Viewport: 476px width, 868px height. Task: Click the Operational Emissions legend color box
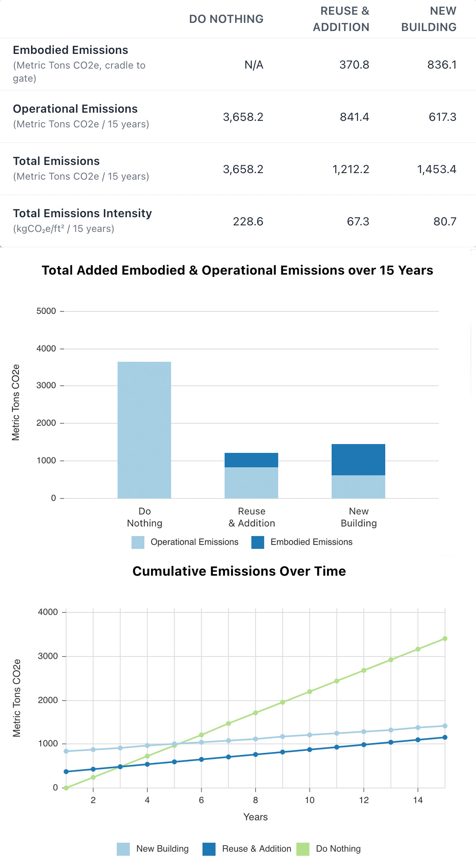pyautogui.click(x=138, y=542)
